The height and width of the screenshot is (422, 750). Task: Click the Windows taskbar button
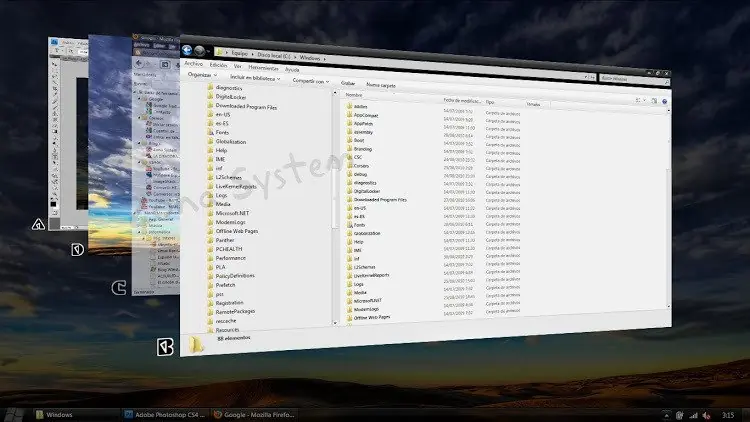(x=76, y=415)
